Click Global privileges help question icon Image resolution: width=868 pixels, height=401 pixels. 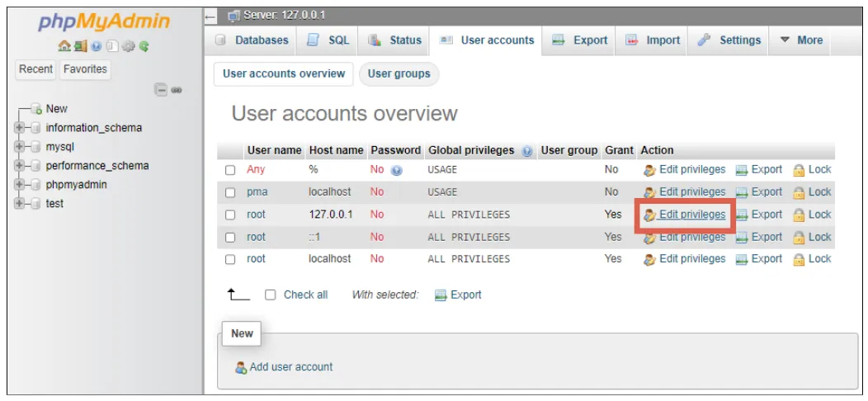(x=526, y=151)
